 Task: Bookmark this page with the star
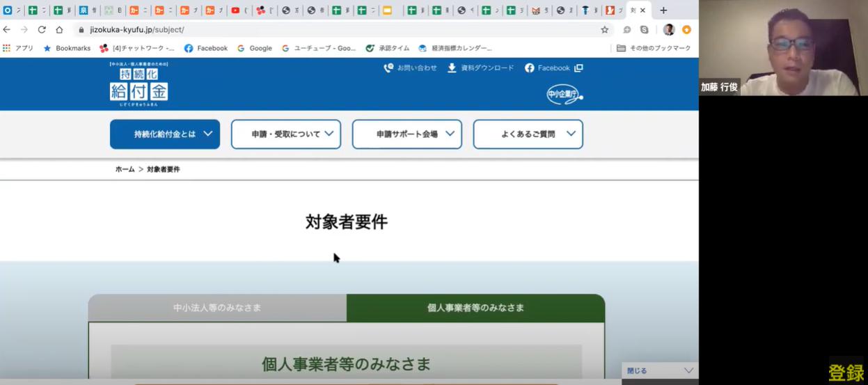[x=604, y=30]
